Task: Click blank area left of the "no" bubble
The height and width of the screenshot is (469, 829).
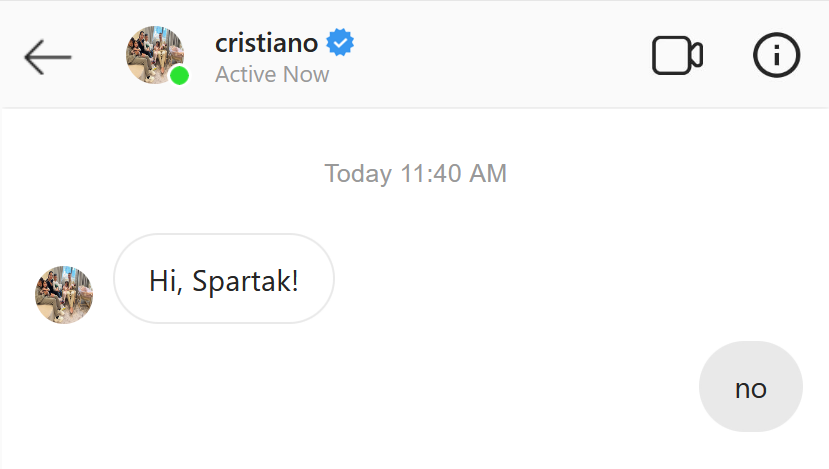Action: tap(450, 387)
